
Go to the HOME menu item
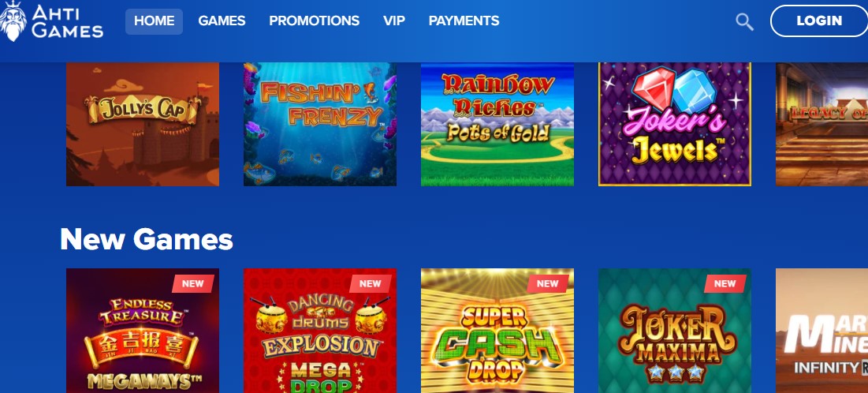click(154, 21)
